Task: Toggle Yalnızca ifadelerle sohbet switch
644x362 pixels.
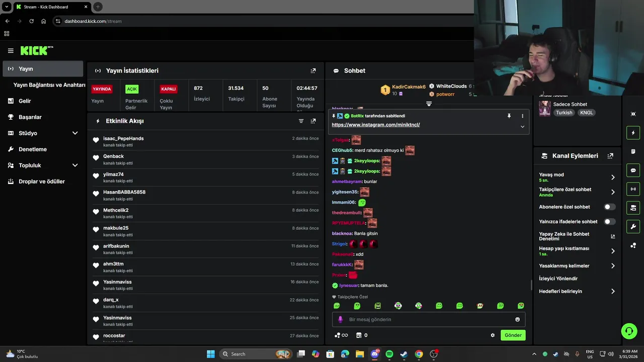Action: pos(609,222)
